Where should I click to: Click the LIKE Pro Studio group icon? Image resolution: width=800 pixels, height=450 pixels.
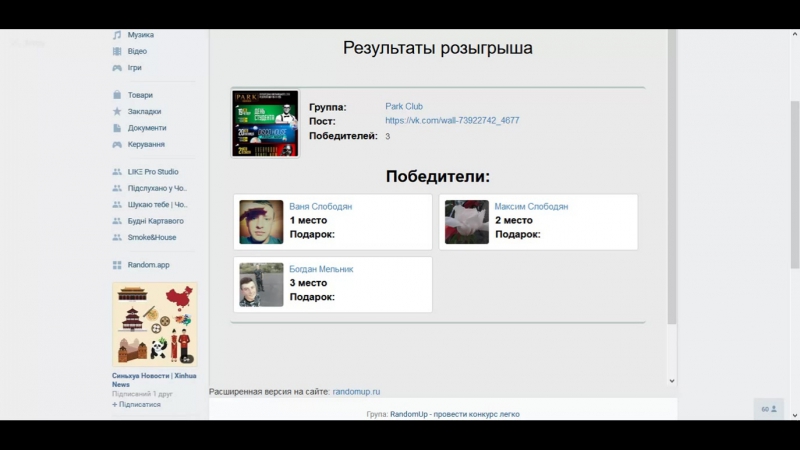click(117, 172)
